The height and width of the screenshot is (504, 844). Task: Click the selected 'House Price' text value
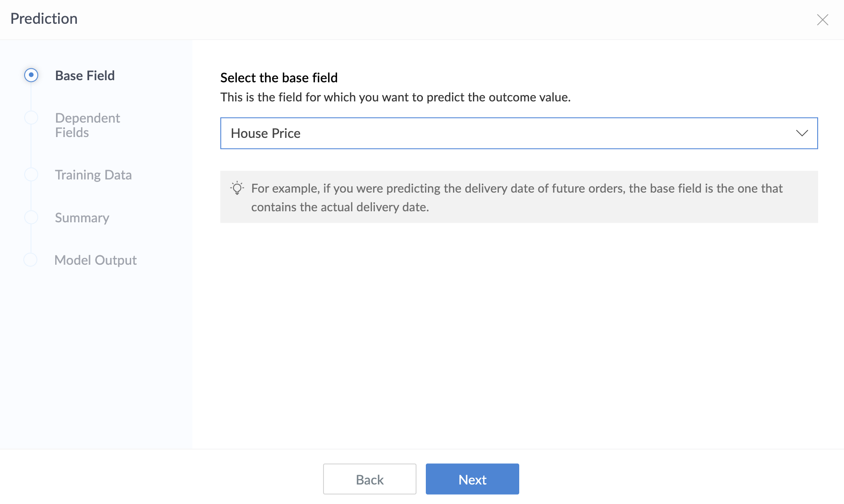tap(265, 133)
